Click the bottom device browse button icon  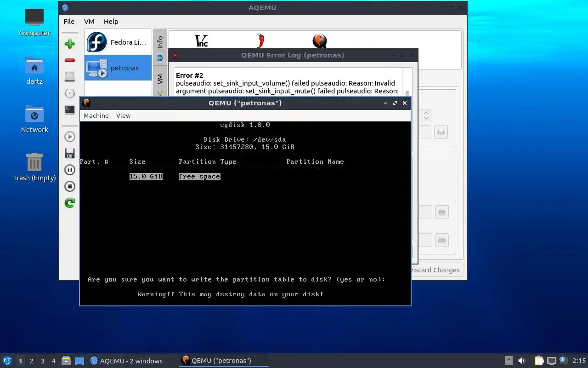(x=441, y=240)
